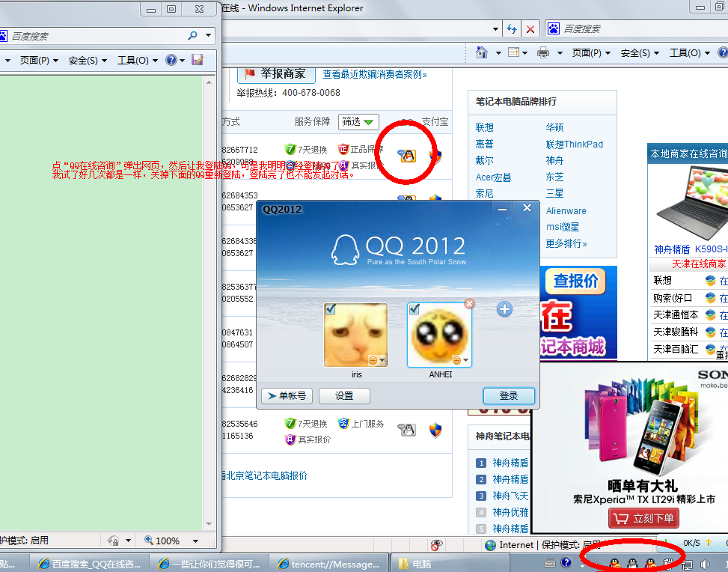Viewport: 728px width, 572px height.
Task: Select the ANHEI account avatar
Action: point(440,335)
